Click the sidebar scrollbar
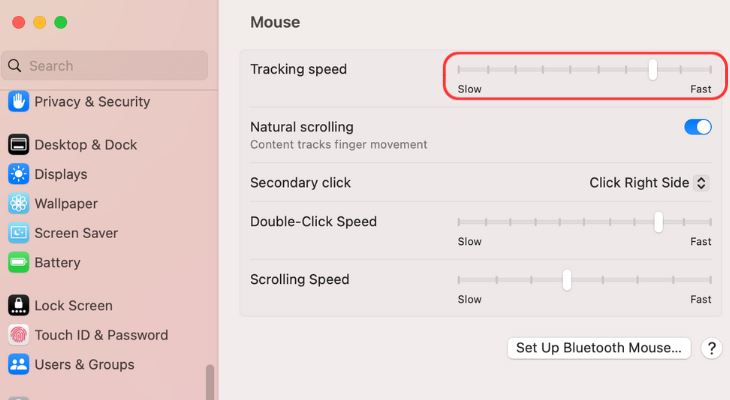The height and width of the screenshot is (400, 730). click(210, 382)
